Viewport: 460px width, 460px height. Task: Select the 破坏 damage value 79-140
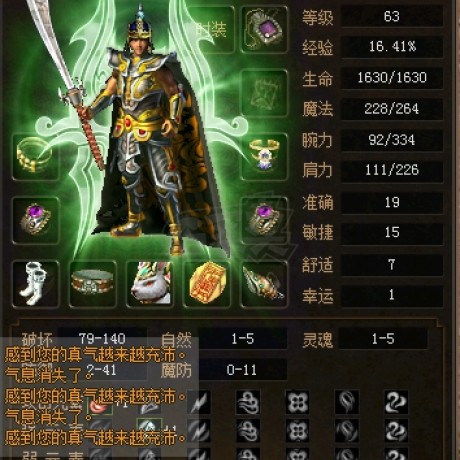pos(102,339)
